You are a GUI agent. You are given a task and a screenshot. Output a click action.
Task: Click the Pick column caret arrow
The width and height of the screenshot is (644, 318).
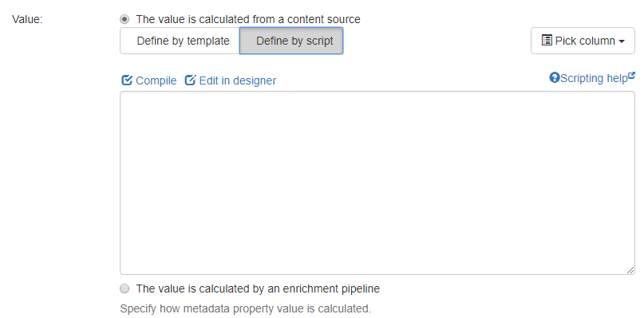pos(622,41)
